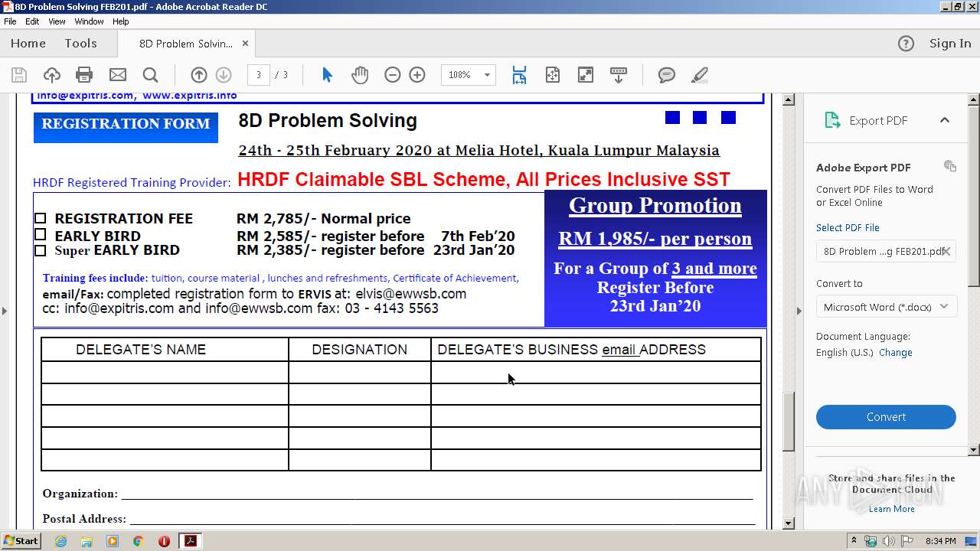980x551 pixels.
Task: Click the document vertical scrollbar thumb
Action: (789, 421)
